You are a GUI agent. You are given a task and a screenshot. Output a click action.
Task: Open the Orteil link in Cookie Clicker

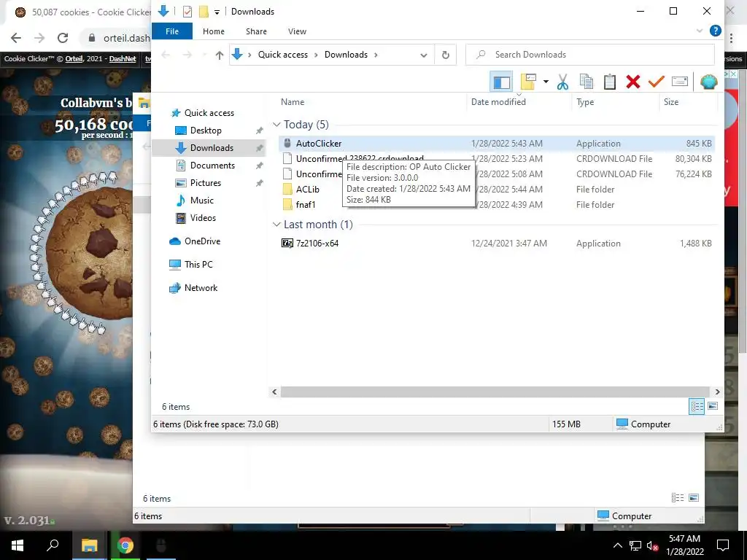click(74, 59)
